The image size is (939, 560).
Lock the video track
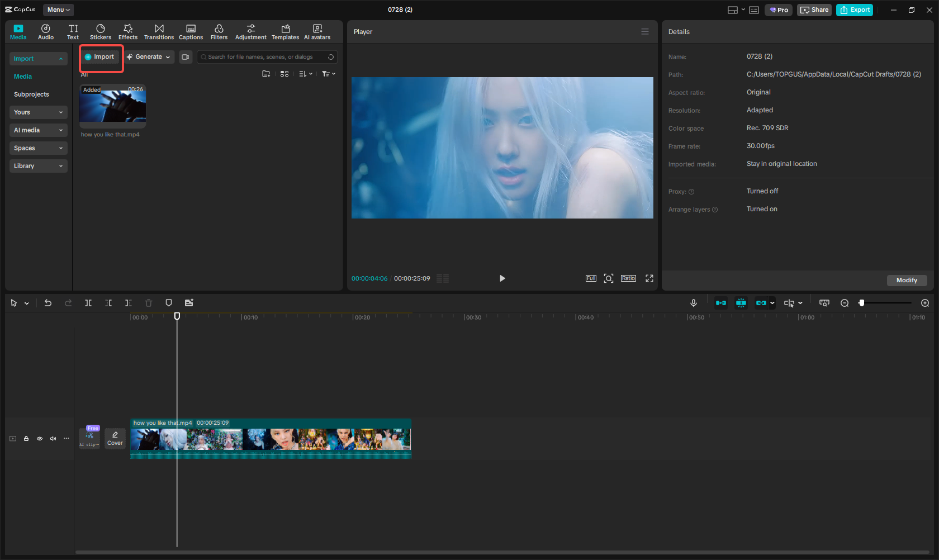point(26,438)
